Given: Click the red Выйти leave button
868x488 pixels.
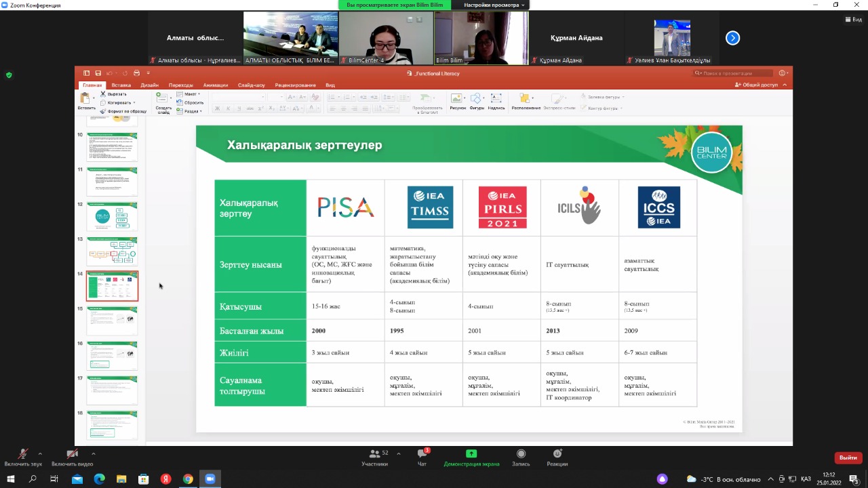Looking at the screenshot, I should click(848, 457).
